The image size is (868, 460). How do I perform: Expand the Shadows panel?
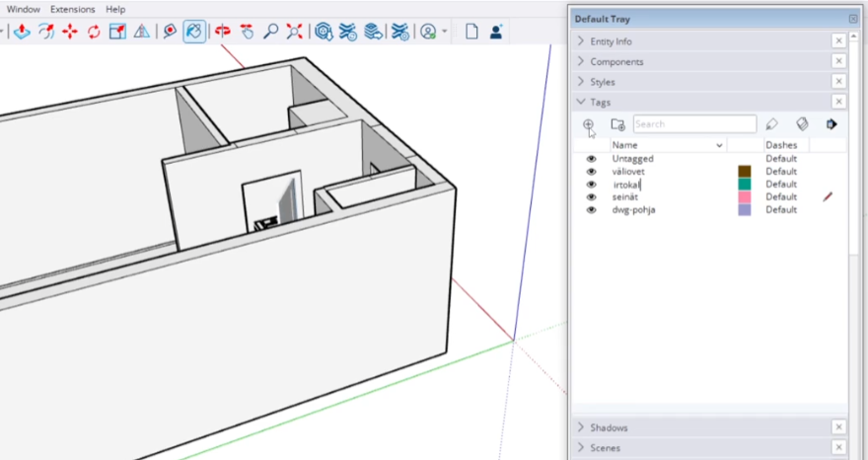(609, 427)
